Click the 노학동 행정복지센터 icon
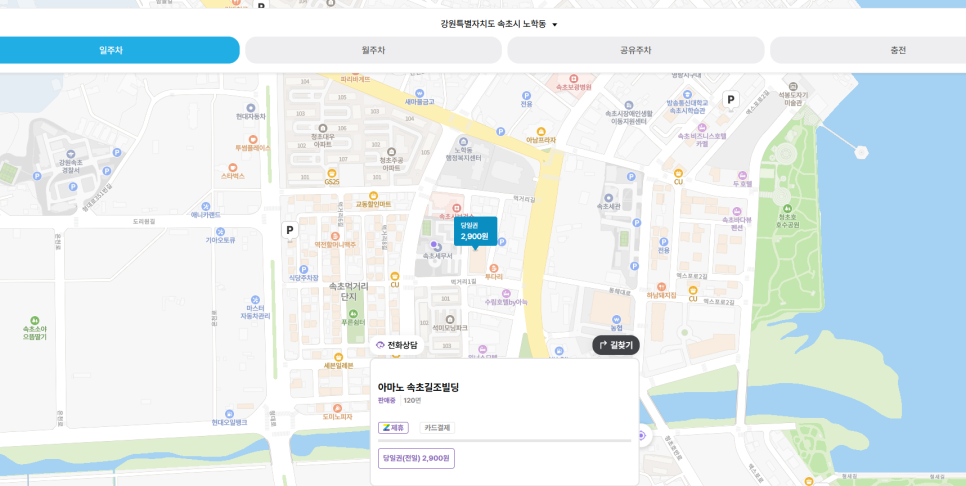The image size is (966, 486). (463, 142)
